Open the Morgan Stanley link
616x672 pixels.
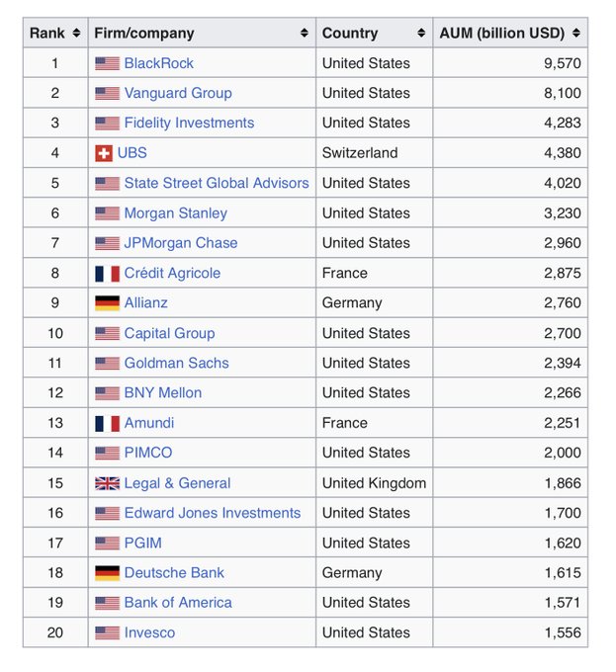(176, 213)
